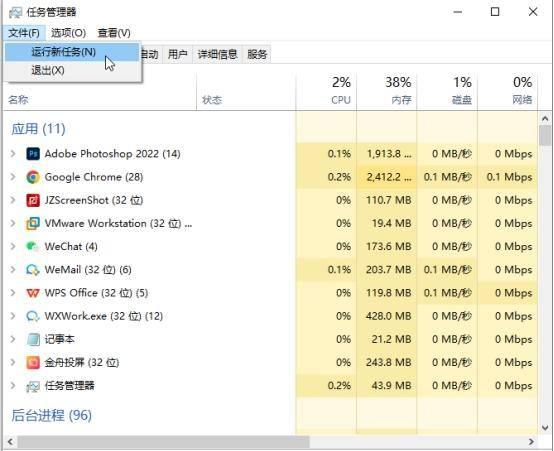Expand the 金舟投屏 process entry
The height and width of the screenshot is (451, 554).
pos(13,362)
